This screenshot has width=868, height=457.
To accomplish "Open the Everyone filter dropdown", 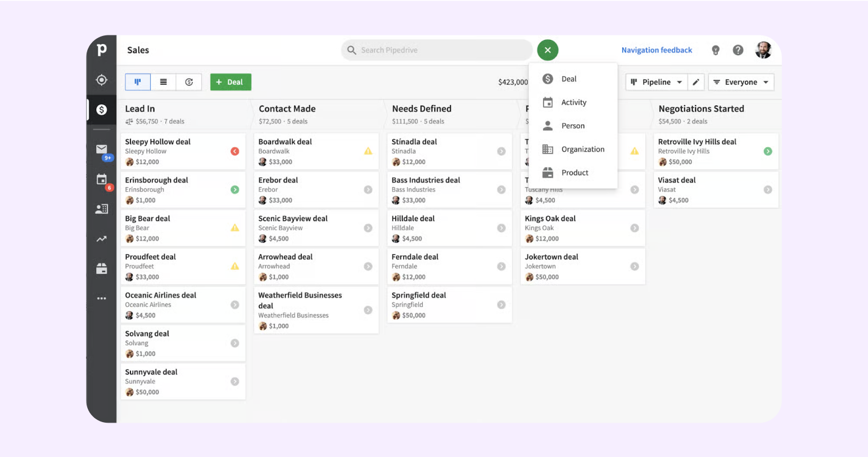I will pos(741,82).
